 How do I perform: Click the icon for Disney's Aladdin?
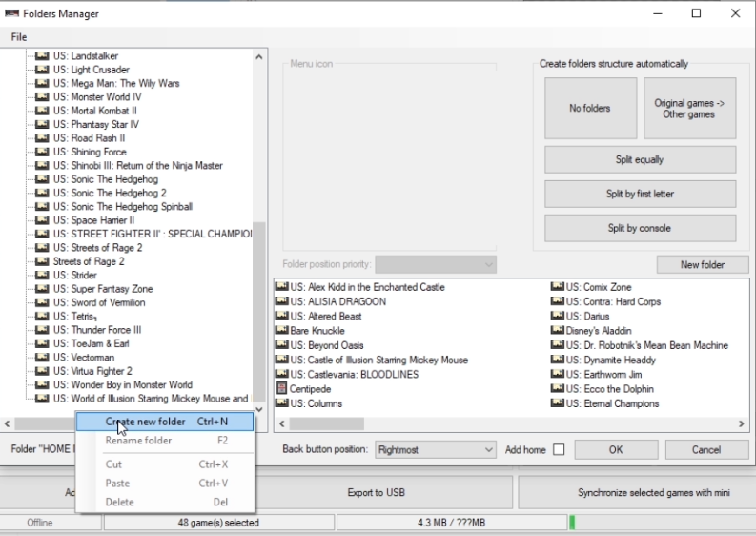558,331
